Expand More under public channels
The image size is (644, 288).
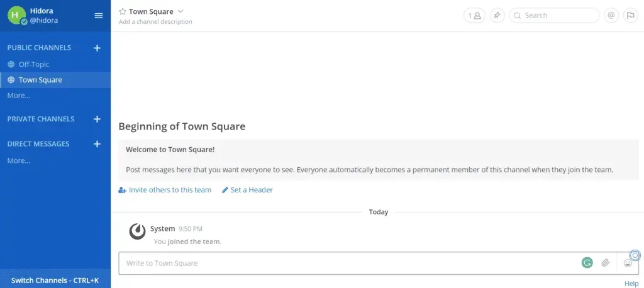[18, 96]
